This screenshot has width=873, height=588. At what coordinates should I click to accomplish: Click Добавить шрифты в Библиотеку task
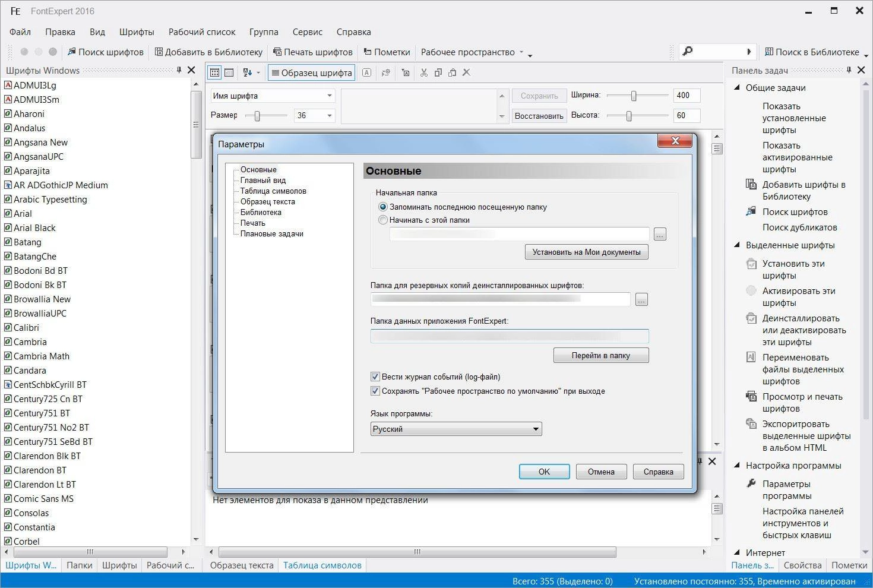pos(804,190)
